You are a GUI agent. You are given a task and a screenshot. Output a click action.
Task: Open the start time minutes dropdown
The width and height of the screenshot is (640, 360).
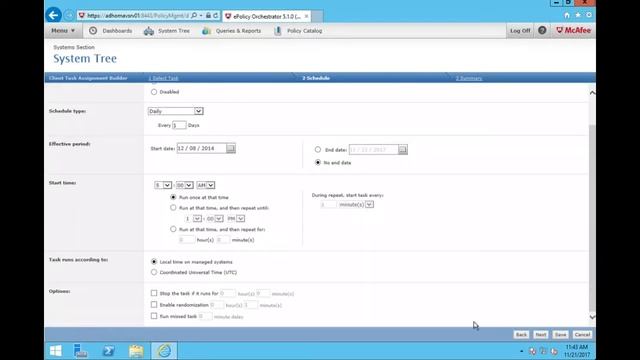coord(184,185)
